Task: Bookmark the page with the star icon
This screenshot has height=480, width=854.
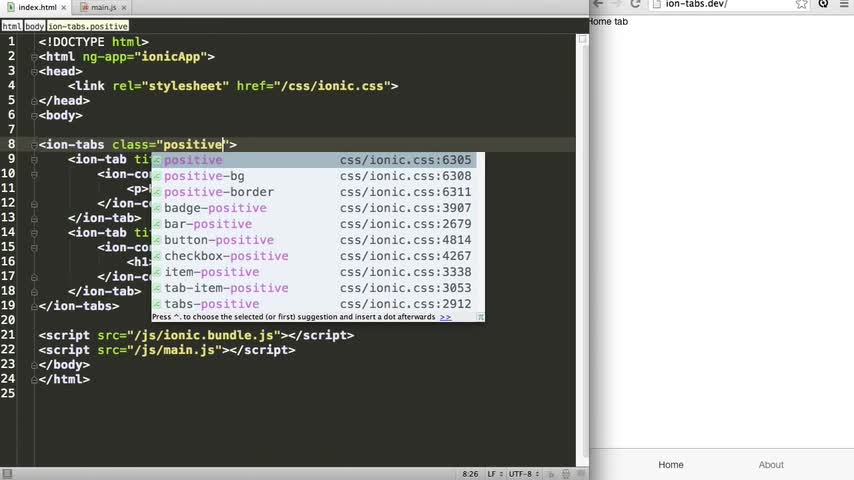Action: pos(801,4)
